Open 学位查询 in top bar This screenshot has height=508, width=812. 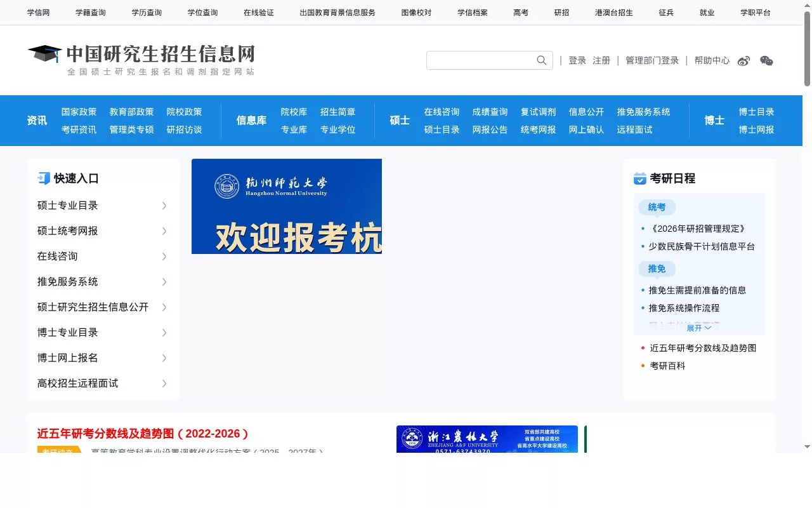(202, 13)
